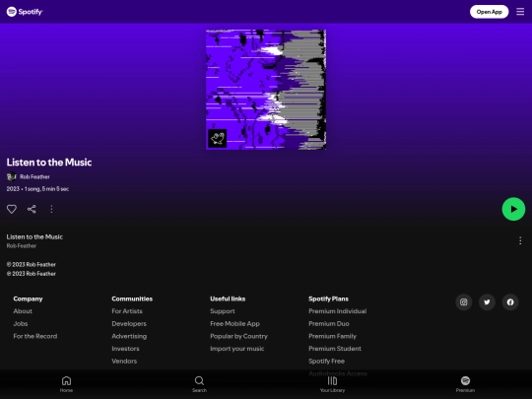Open album more options dots
Viewport: 532px width, 399px height.
(x=51, y=209)
